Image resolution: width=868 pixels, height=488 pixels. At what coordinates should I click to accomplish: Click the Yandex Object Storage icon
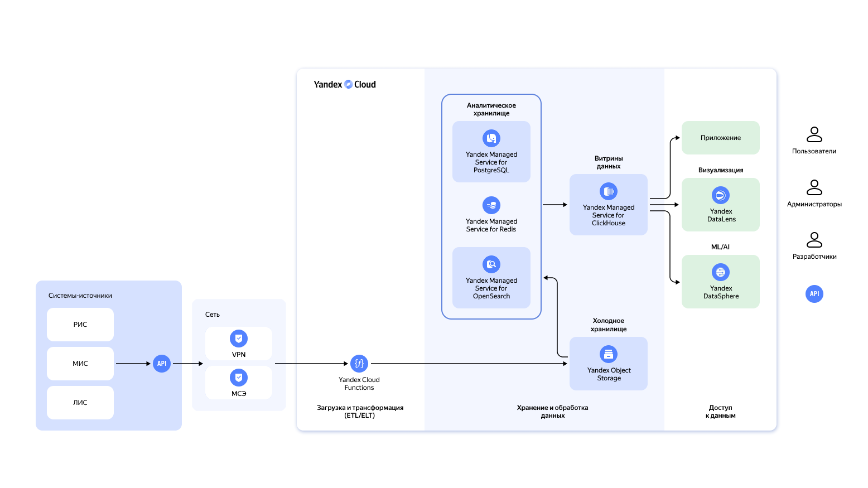[x=609, y=354]
